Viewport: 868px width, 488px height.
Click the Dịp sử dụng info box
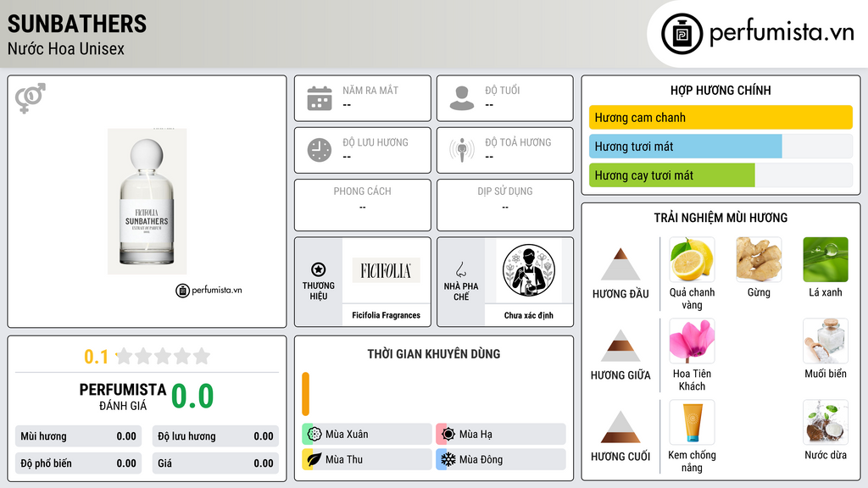tap(505, 205)
